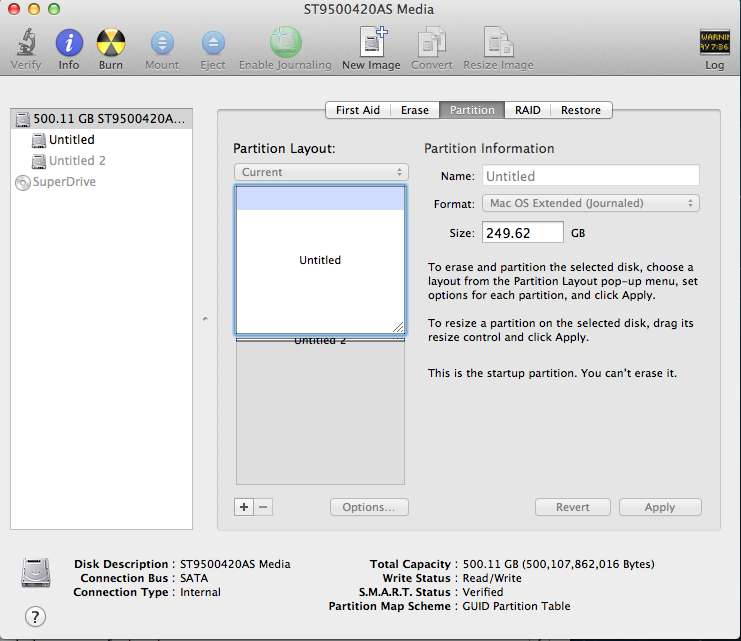This screenshot has height=641, width=741.
Task: Click the Verify microscope icon
Action: click(26, 42)
